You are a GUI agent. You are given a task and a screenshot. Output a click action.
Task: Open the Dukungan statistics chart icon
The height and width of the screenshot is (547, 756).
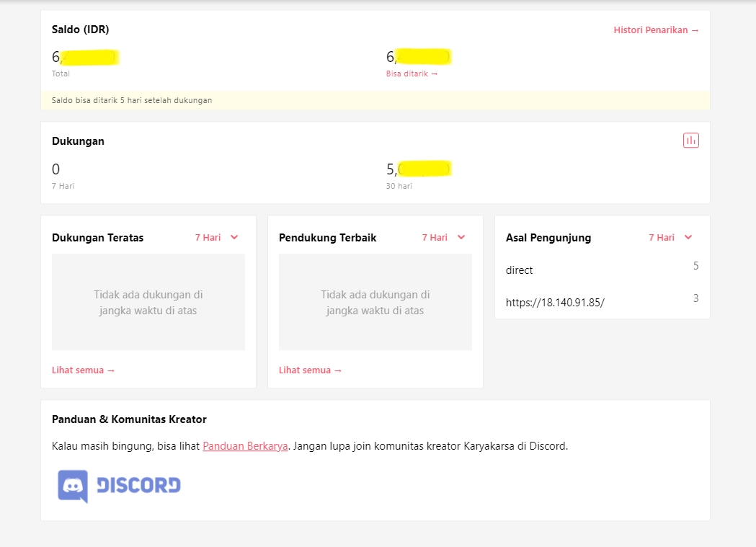coord(690,141)
